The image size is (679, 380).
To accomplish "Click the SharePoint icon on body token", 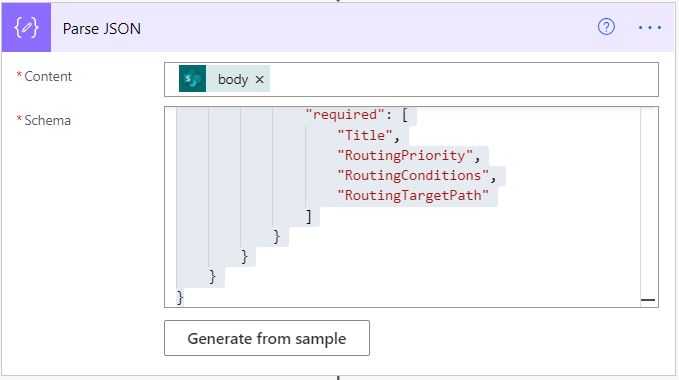I will pyautogui.click(x=192, y=79).
